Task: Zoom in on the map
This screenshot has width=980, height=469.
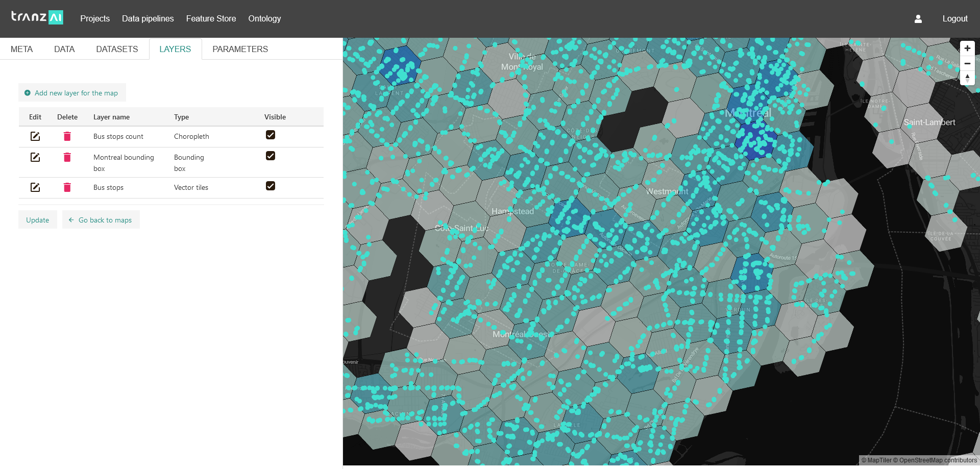Action: point(967,48)
